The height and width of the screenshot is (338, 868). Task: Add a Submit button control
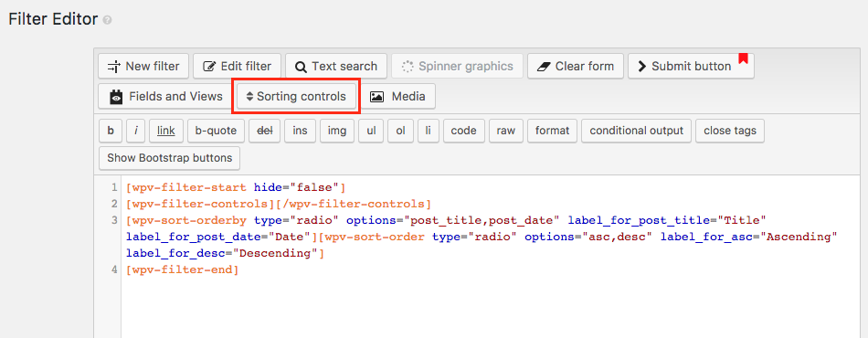(x=691, y=67)
